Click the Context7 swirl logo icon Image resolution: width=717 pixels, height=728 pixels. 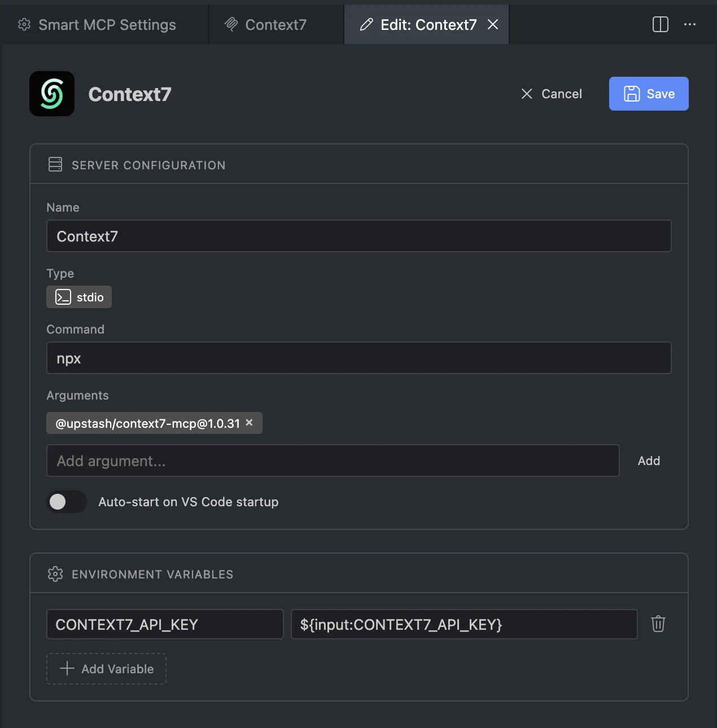click(x=51, y=94)
